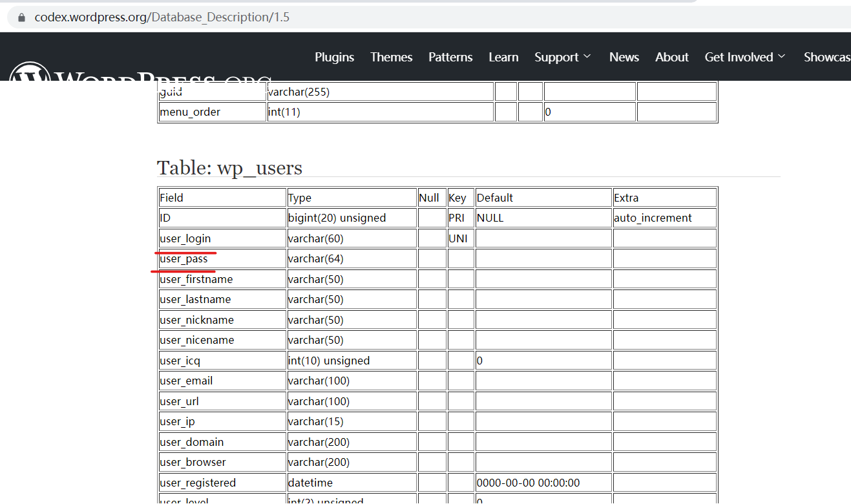851x504 pixels.
Task: Click the 'user_firstname' field cell
Action: (222, 279)
